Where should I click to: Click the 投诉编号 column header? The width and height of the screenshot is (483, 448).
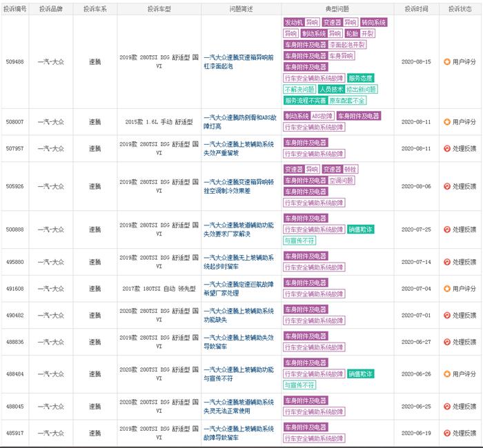14,9
